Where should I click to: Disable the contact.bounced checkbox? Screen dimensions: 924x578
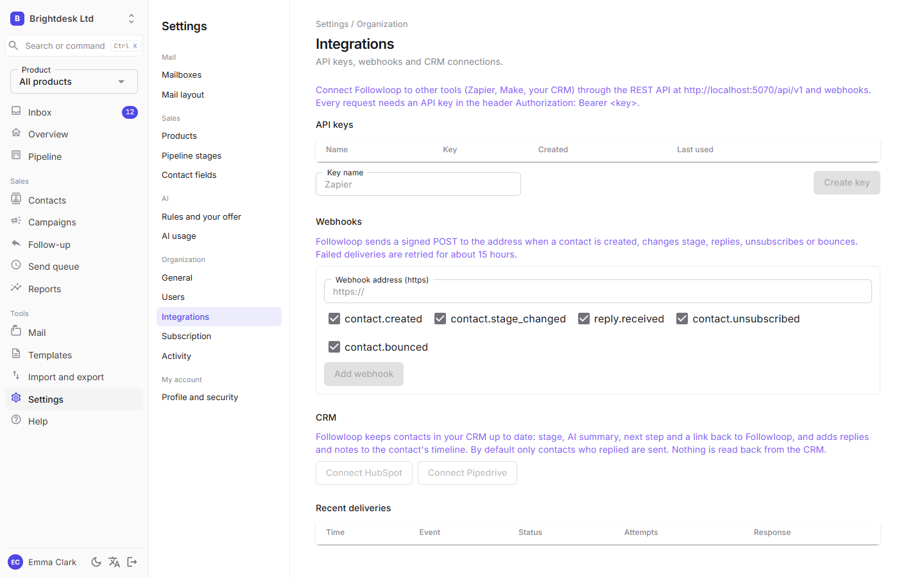(334, 347)
